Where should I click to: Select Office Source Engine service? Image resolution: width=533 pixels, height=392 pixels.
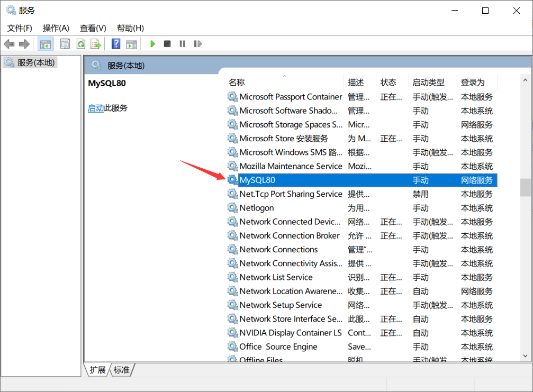(x=362, y=347)
